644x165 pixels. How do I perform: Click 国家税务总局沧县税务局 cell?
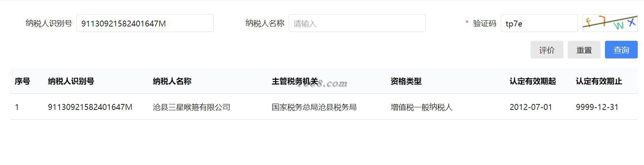pyautogui.click(x=314, y=107)
